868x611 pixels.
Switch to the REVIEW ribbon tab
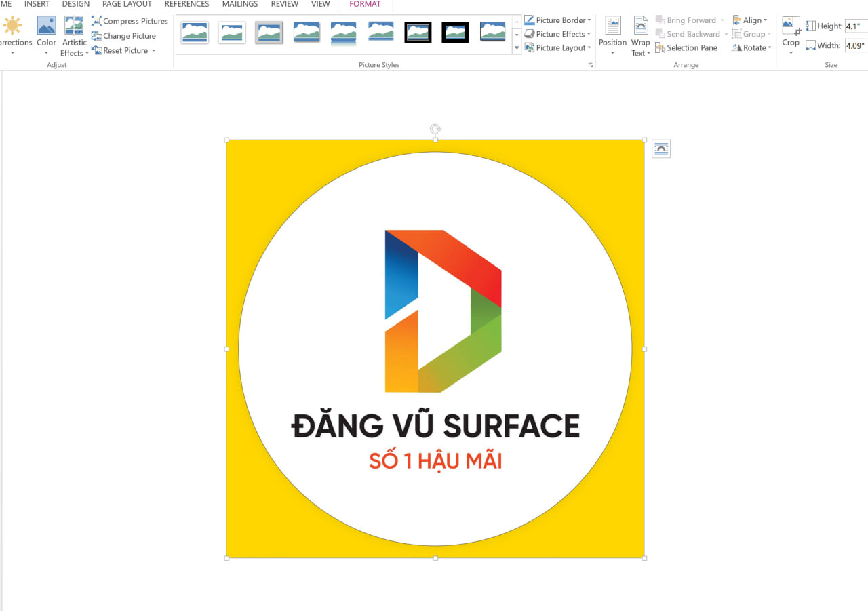point(284,4)
